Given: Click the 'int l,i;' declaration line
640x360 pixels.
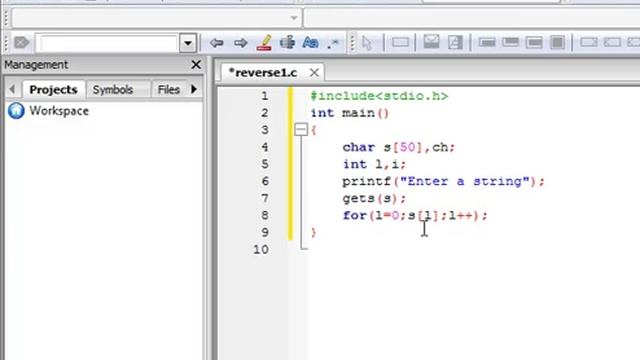Looking at the screenshot, I should pyautogui.click(x=374, y=164).
